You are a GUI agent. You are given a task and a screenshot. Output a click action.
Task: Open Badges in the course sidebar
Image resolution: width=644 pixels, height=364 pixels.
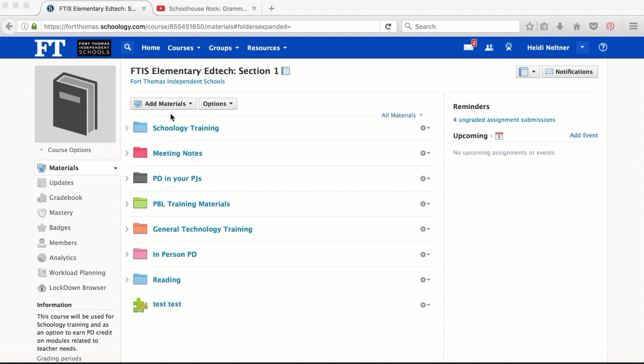(x=60, y=227)
